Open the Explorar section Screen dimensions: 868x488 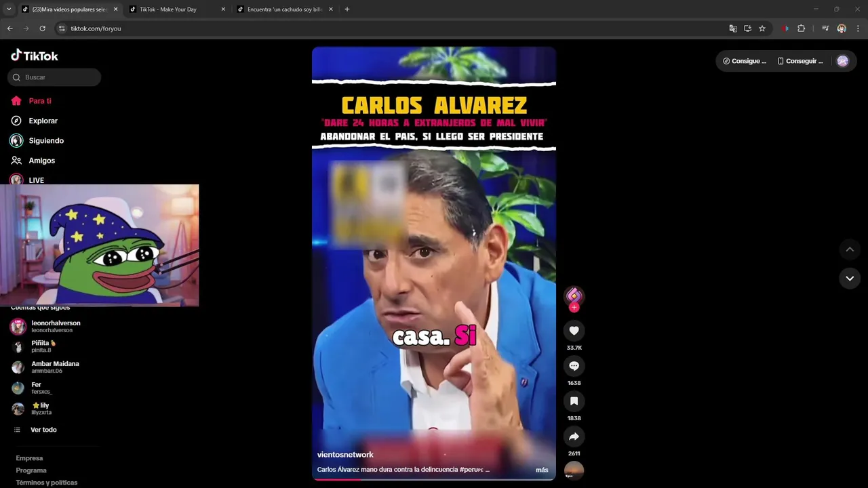click(x=34, y=121)
